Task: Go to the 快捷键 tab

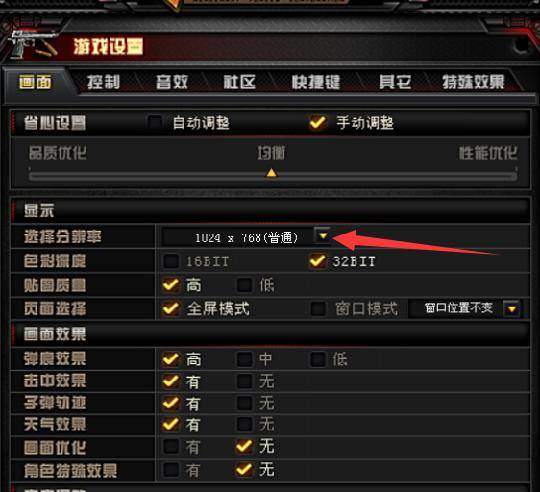Action: pyautogui.click(x=316, y=82)
